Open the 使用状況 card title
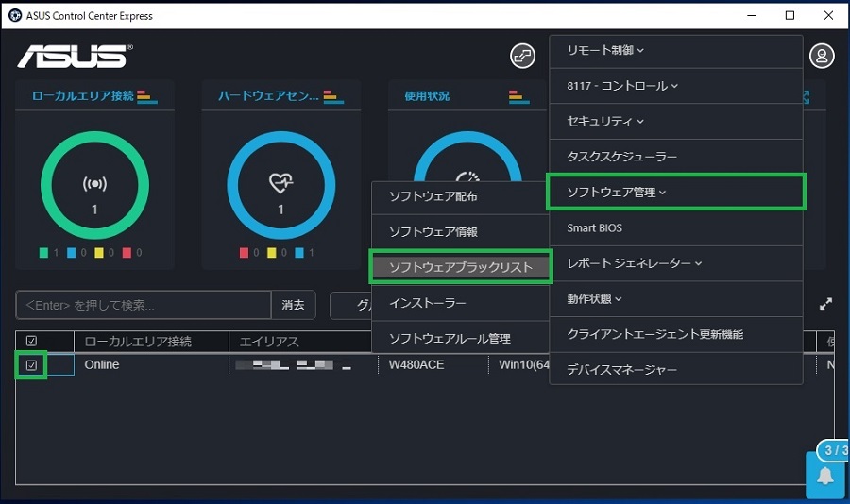 [x=427, y=96]
